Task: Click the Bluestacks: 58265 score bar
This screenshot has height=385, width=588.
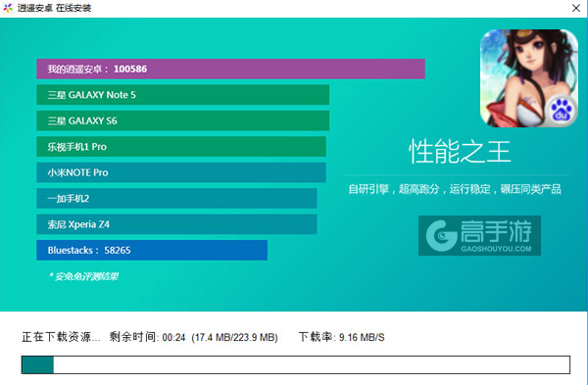Action: coord(152,250)
